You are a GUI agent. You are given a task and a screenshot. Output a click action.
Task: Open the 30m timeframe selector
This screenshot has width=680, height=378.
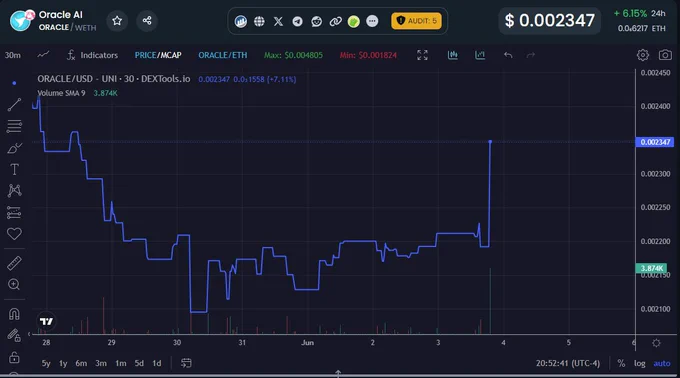pyautogui.click(x=13, y=55)
